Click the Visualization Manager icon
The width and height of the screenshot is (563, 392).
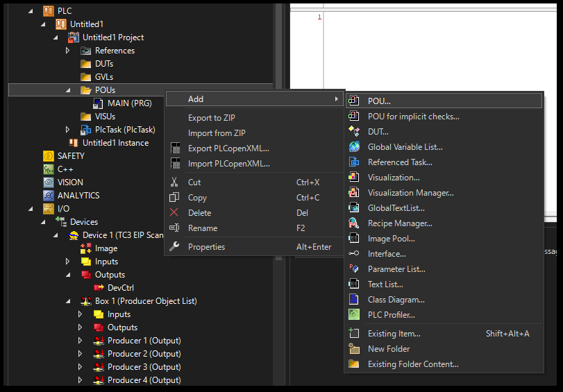[x=354, y=193]
